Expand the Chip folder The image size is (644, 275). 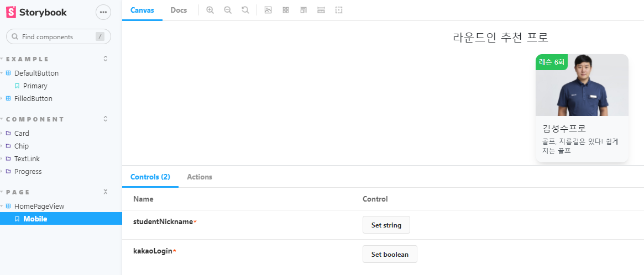22,146
